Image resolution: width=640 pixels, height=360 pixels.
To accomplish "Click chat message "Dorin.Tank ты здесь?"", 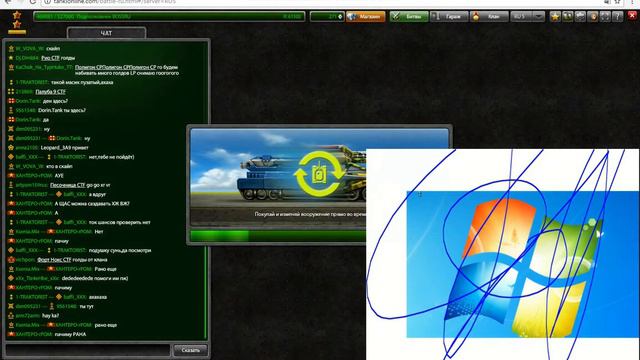I will pyautogui.click(x=62, y=110).
